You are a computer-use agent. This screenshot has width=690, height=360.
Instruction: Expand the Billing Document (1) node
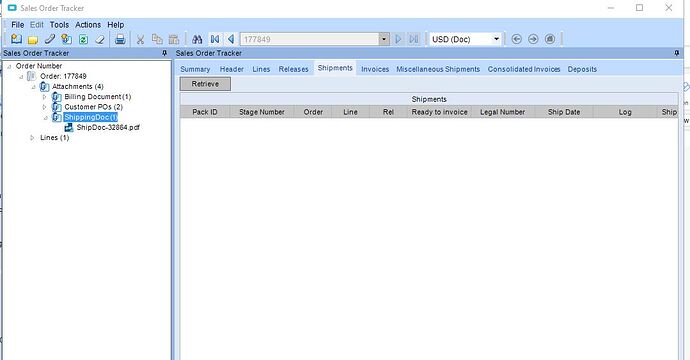pos(44,97)
